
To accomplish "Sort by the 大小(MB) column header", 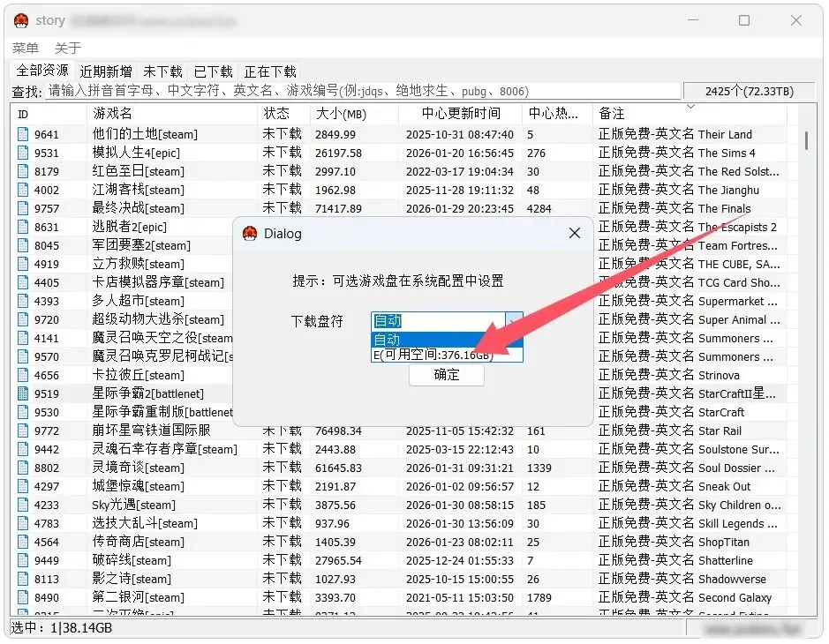I will (354, 114).
